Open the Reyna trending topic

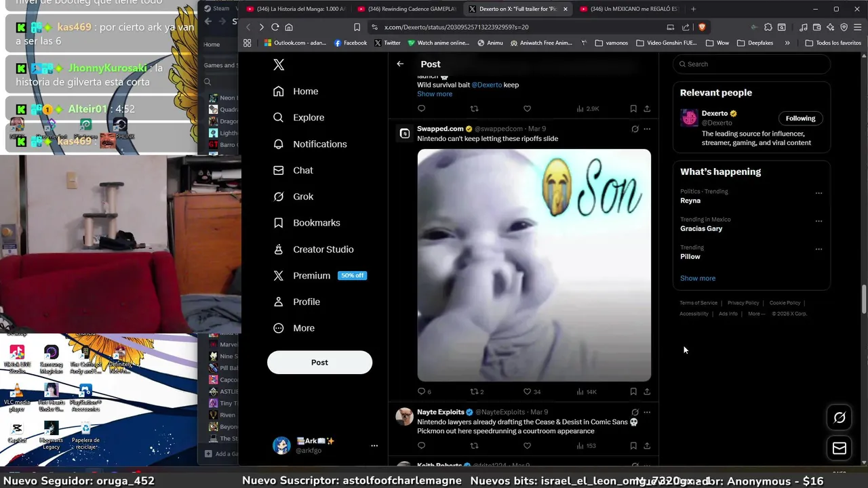pos(690,201)
